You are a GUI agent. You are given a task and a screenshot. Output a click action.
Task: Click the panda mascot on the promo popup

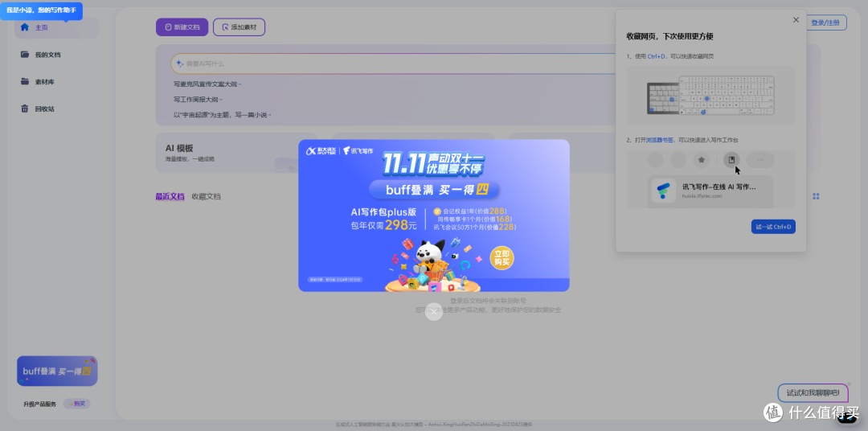click(x=428, y=256)
